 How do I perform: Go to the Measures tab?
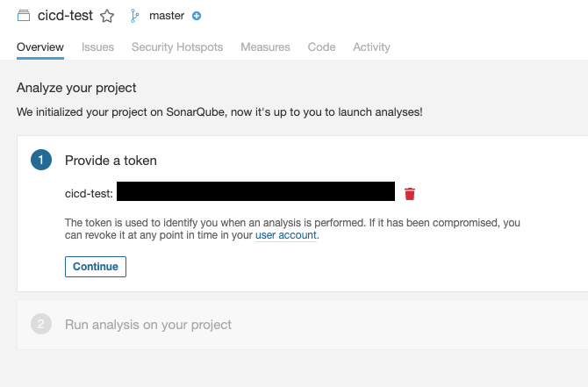[265, 47]
